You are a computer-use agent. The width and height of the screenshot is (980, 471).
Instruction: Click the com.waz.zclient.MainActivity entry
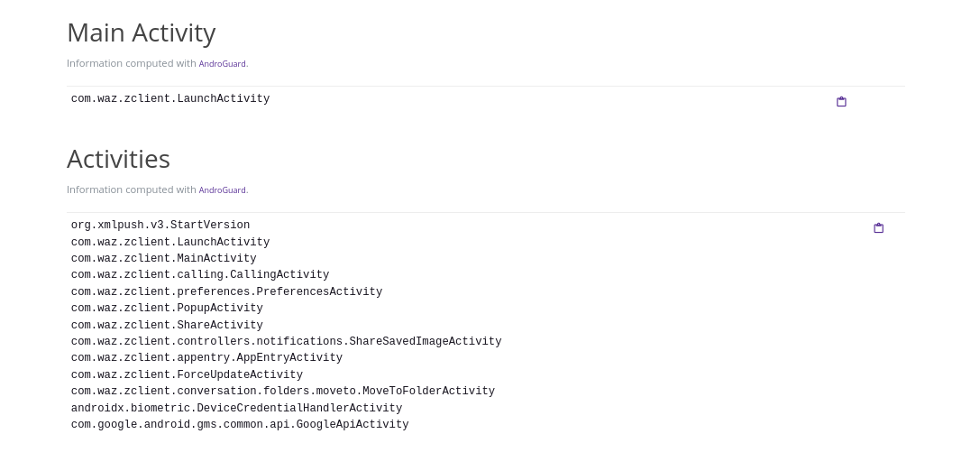163,259
